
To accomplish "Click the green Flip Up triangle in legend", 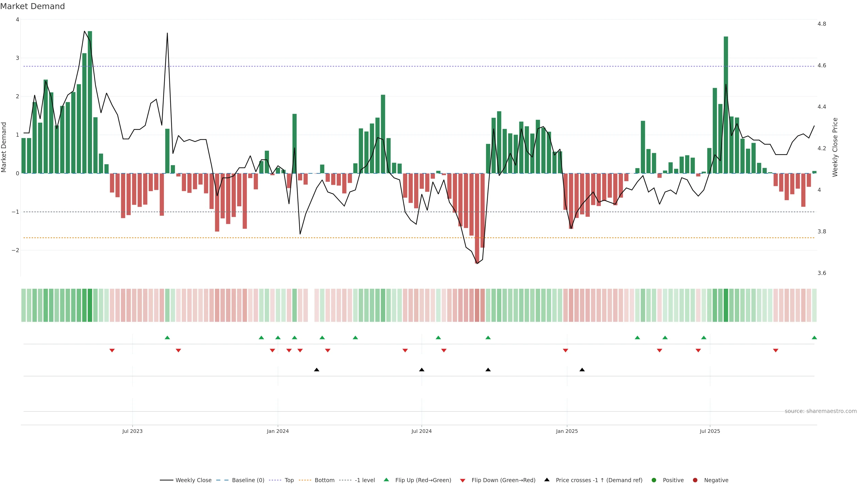I will (386, 480).
